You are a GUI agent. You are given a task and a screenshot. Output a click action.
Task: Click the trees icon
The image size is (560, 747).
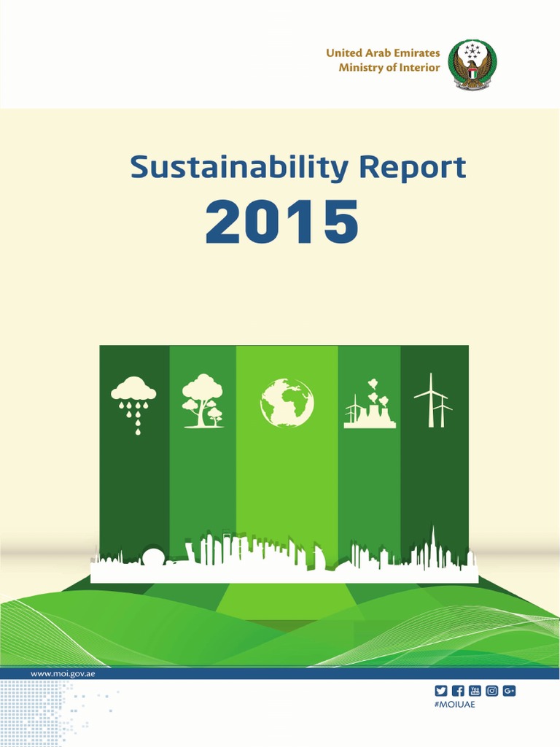click(x=203, y=400)
